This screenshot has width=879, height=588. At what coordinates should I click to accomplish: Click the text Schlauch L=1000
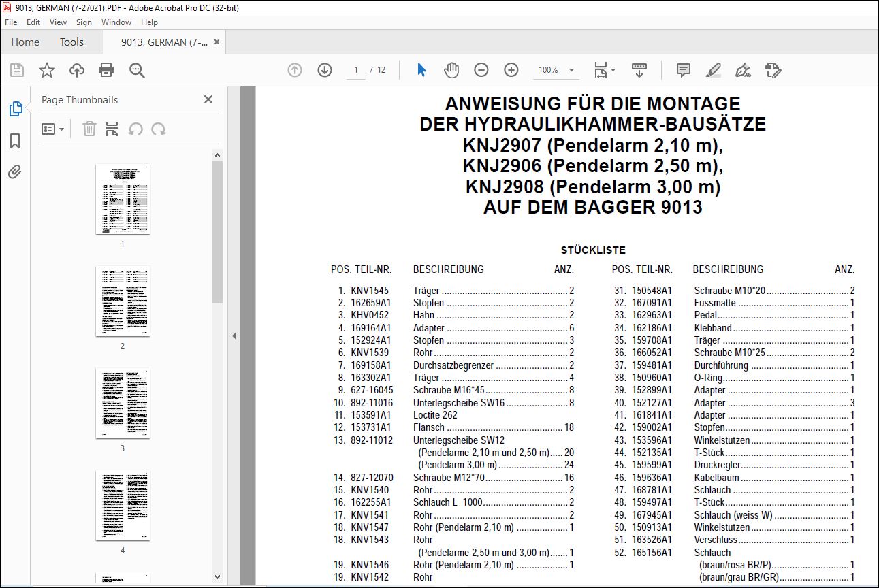pyautogui.click(x=448, y=503)
